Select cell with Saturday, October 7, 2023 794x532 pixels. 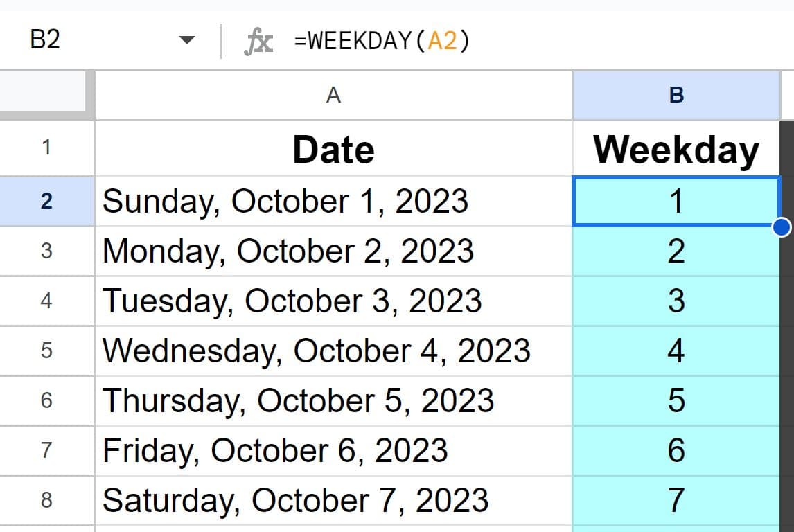pyautogui.click(x=333, y=500)
